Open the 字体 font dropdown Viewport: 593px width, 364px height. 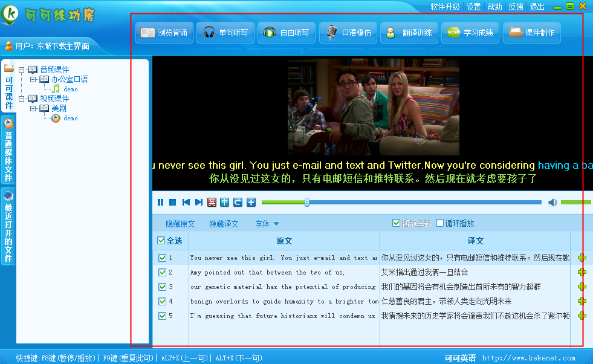click(267, 224)
